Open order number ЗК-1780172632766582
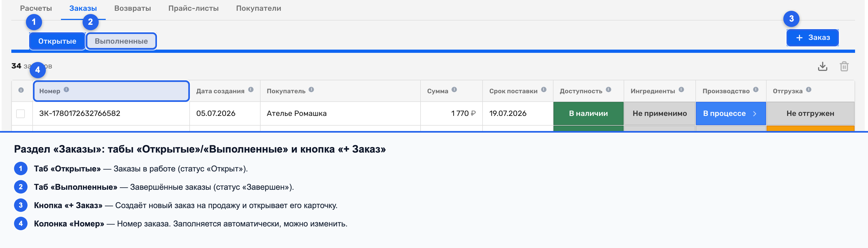The image size is (868, 248). [x=80, y=113]
